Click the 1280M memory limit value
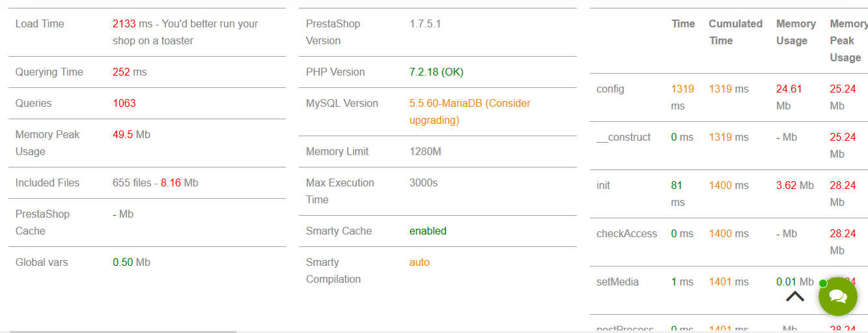868x333 pixels. pos(425,152)
